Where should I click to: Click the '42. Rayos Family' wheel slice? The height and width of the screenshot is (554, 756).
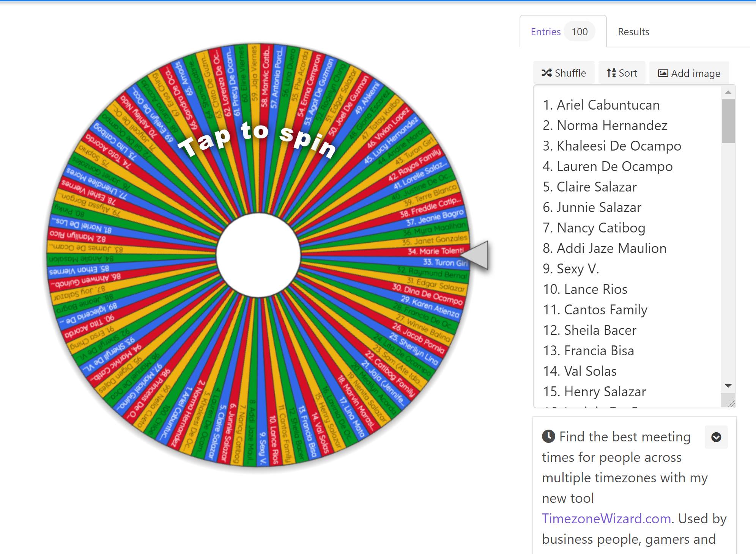(x=414, y=165)
